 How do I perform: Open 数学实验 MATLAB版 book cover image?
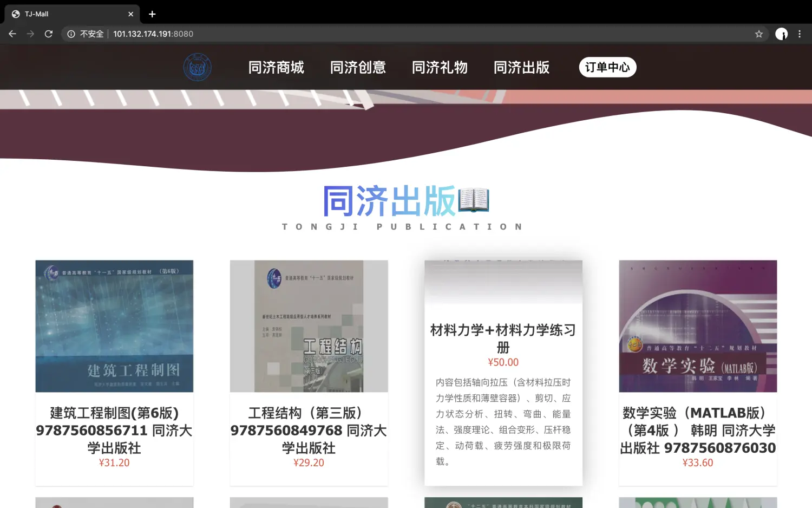click(698, 326)
